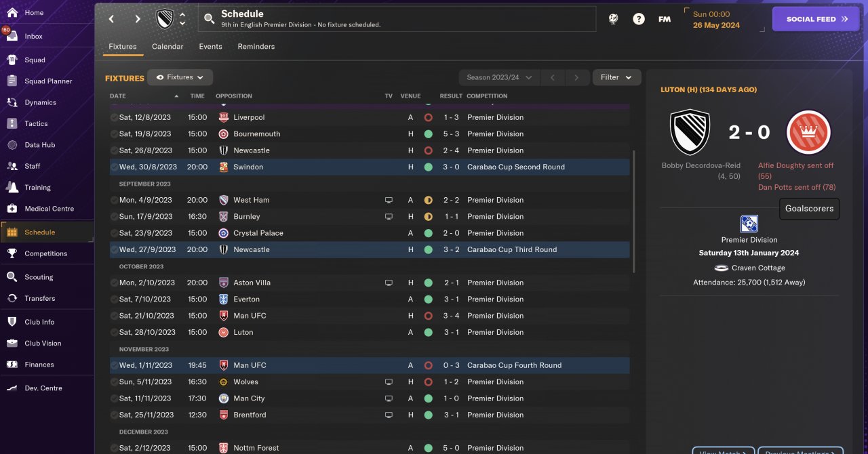This screenshot has height=454, width=868.
Task: Click the Inbox icon with notification badge
Action: click(x=12, y=37)
